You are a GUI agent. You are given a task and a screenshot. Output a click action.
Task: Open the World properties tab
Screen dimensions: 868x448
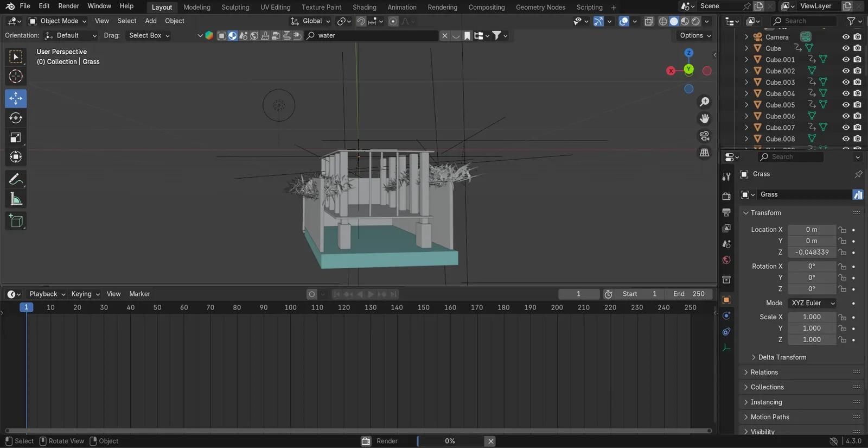(x=726, y=260)
